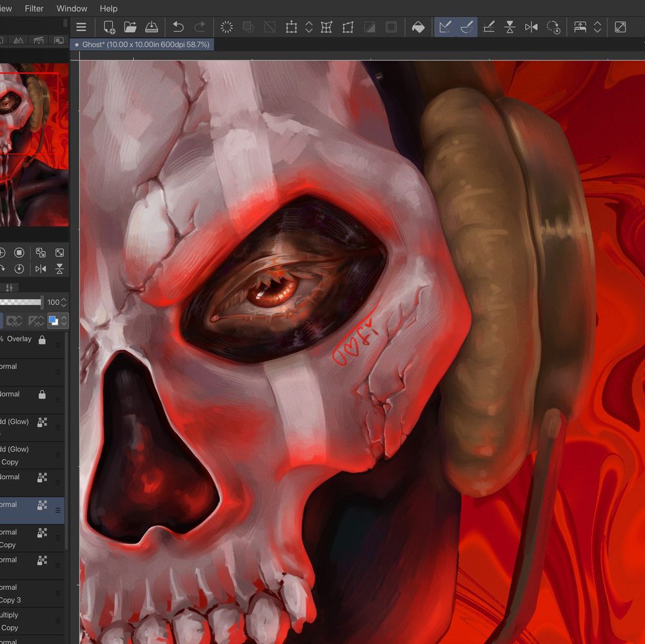Create a new canvas from the command bar
645x644 pixels.
[109, 27]
